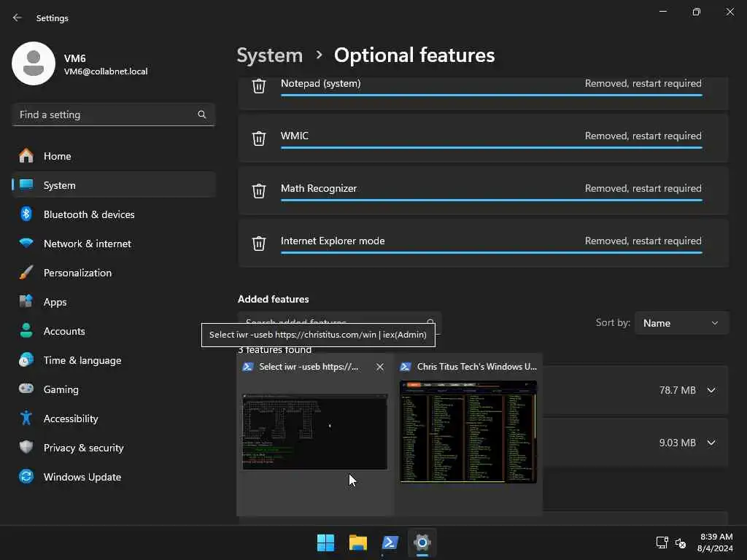
Task: Click the trash icon next to Notepad (system)
Action: (259, 86)
